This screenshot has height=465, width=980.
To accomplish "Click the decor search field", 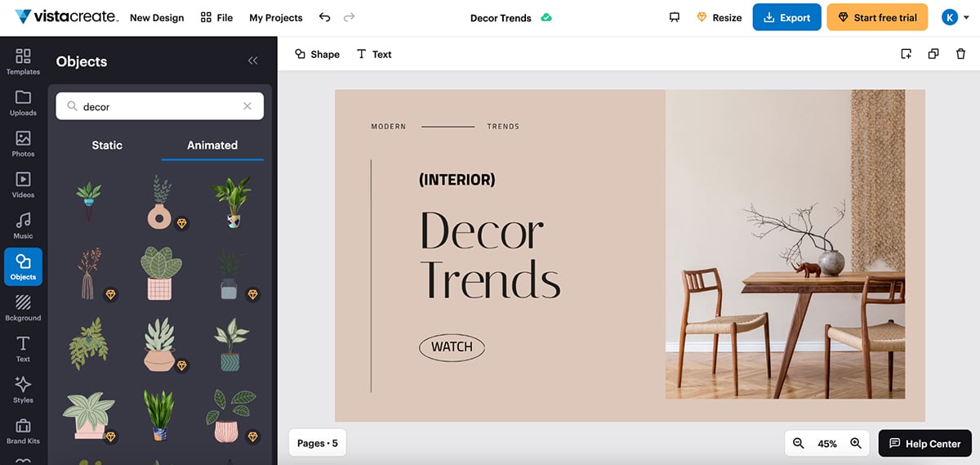I will (x=159, y=106).
